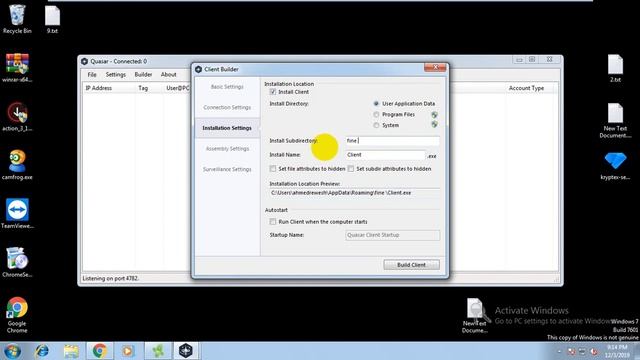Check Run Client when computer starts

(273, 222)
